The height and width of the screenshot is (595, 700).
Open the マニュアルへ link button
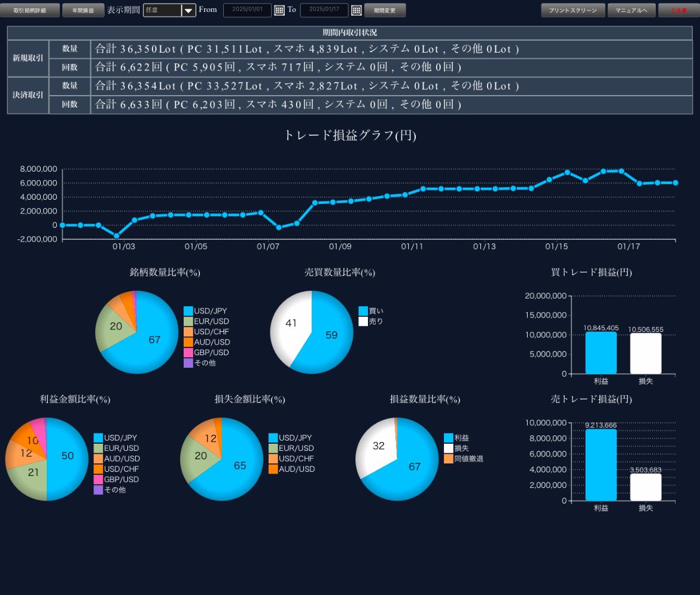coord(631,10)
